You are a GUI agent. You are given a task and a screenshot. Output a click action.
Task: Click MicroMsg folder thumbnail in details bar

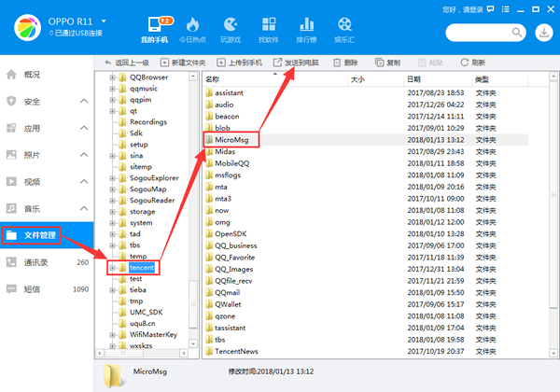pos(114,375)
